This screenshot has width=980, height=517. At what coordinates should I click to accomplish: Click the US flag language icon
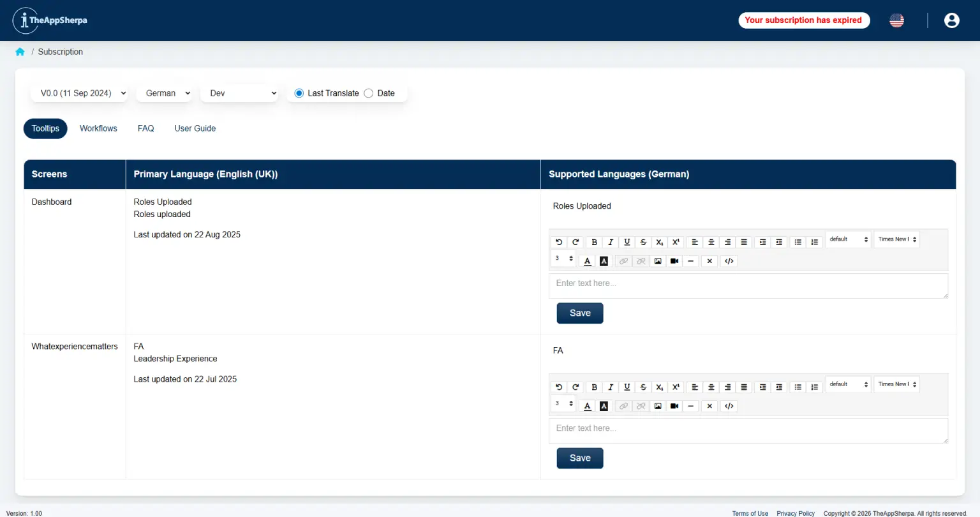(x=896, y=20)
